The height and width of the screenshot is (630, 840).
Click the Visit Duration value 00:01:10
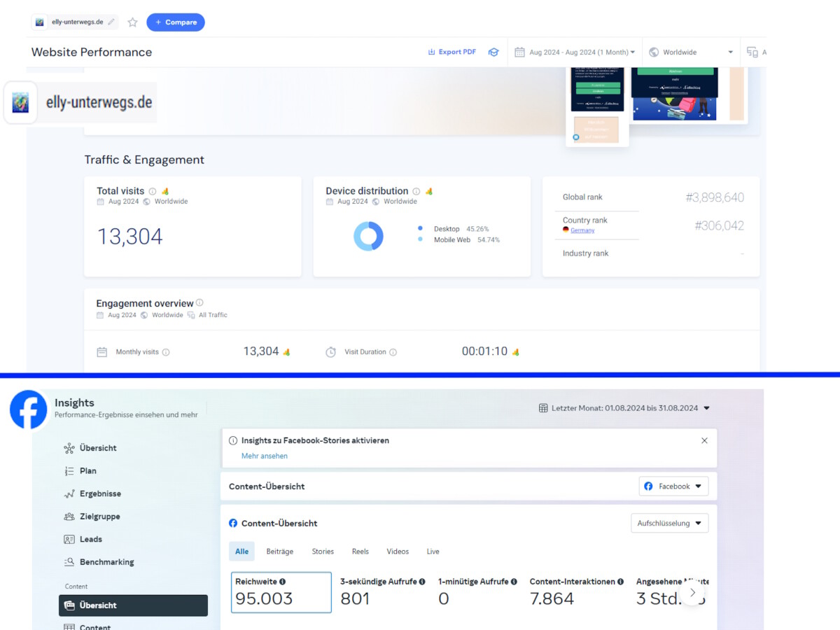[484, 351]
